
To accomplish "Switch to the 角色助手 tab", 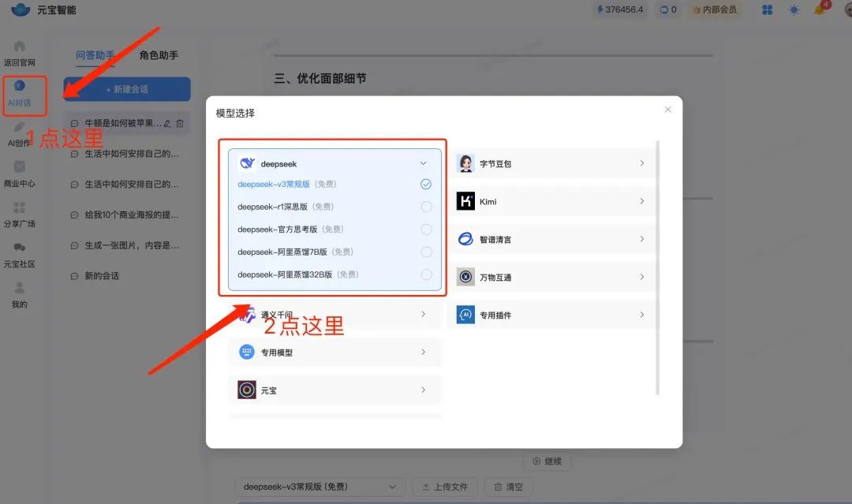I will (159, 55).
